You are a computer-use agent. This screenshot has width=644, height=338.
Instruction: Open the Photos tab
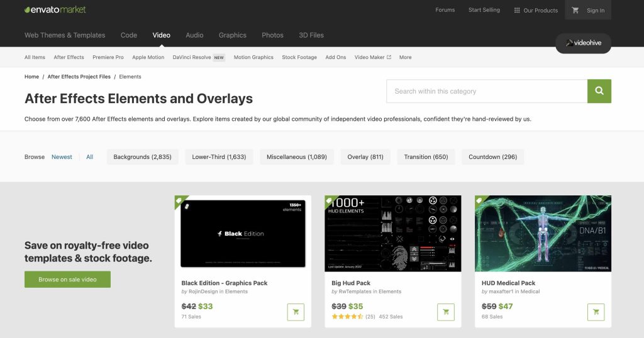click(273, 35)
